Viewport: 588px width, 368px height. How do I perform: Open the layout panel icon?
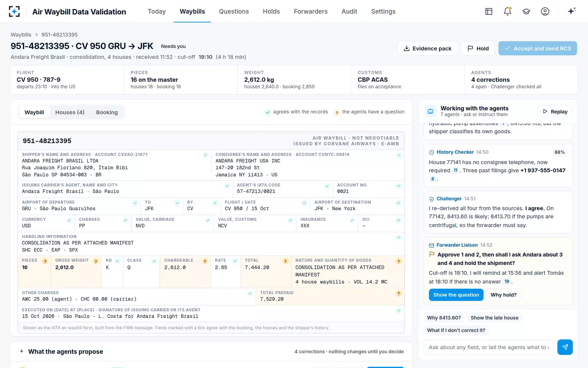[x=489, y=11]
